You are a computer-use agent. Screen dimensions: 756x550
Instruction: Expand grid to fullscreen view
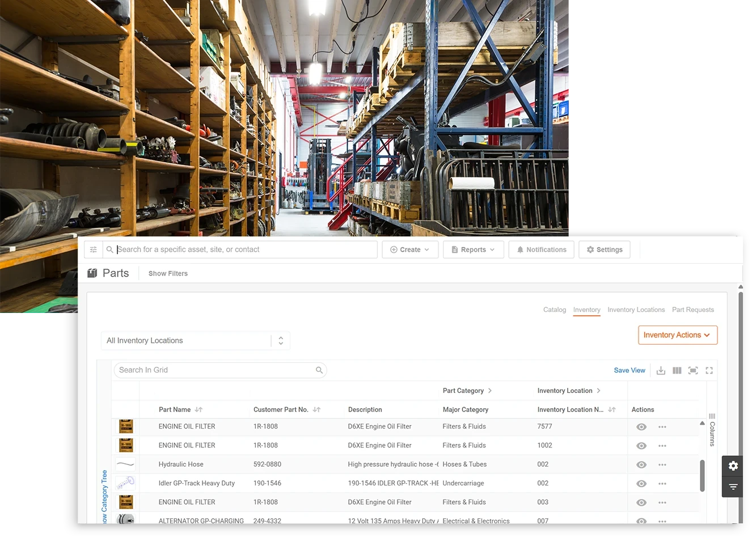(709, 370)
